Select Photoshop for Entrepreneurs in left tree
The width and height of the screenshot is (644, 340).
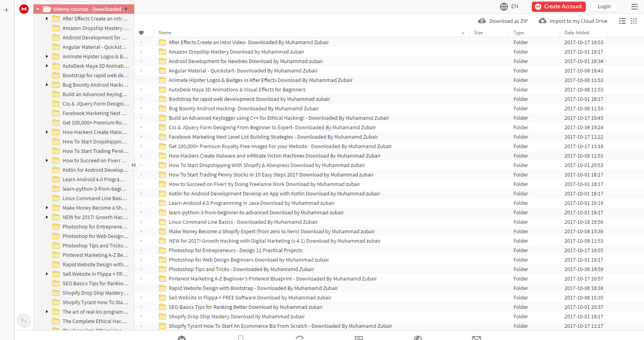point(95,227)
